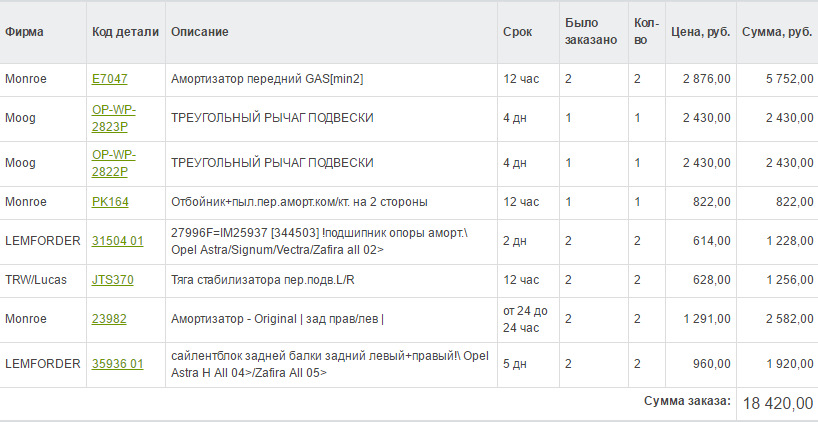Click the "Срок" column header
818x422 pixels.
516,32
